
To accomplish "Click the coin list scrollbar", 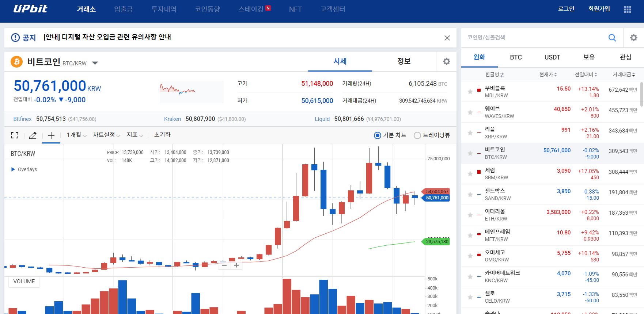I will (x=641, y=94).
